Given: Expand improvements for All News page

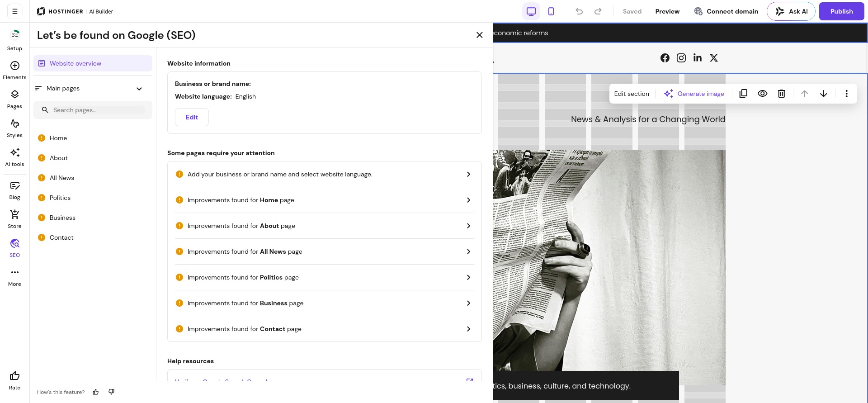Looking at the screenshot, I should point(325,251).
